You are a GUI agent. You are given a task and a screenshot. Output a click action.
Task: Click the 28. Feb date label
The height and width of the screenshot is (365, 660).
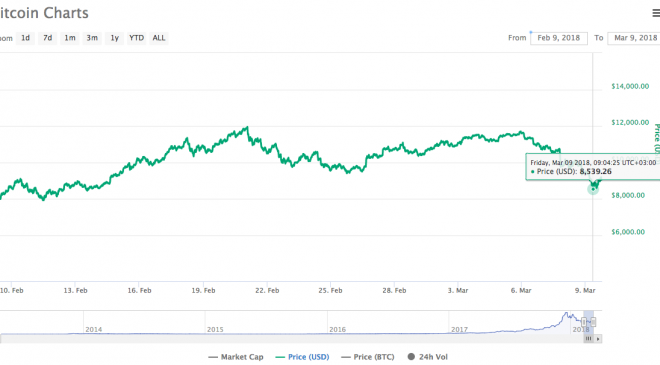point(394,290)
